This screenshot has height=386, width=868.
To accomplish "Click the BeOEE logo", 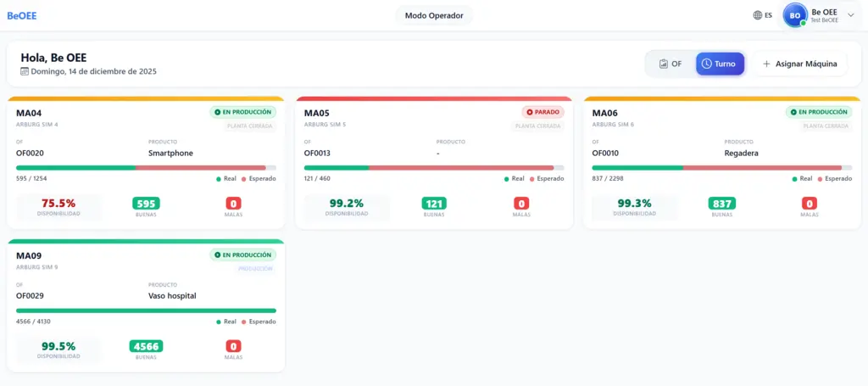I will coord(21,15).
